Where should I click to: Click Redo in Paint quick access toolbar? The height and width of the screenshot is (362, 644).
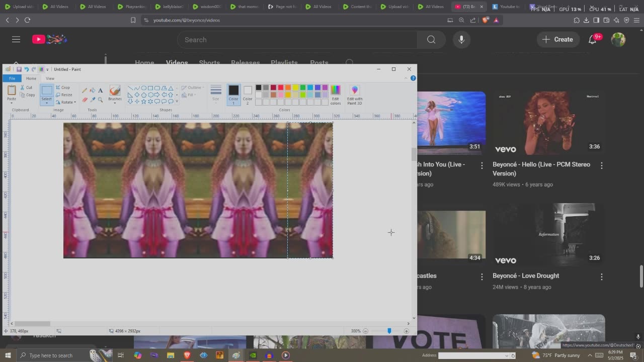click(x=33, y=69)
